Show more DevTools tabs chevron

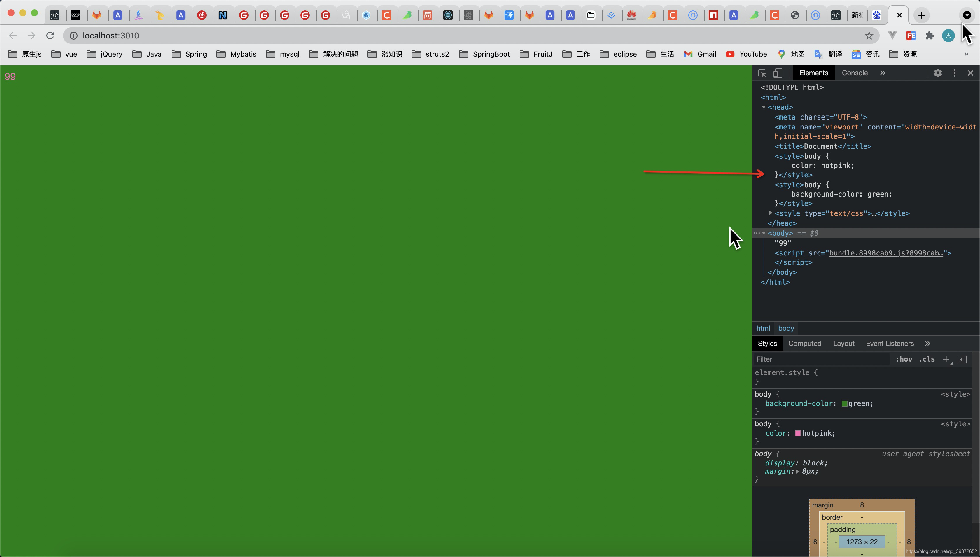[x=883, y=73]
